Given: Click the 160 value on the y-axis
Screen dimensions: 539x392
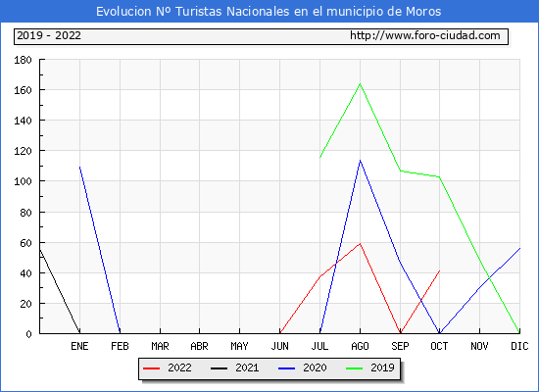Looking at the screenshot, I should coord(23,90).
